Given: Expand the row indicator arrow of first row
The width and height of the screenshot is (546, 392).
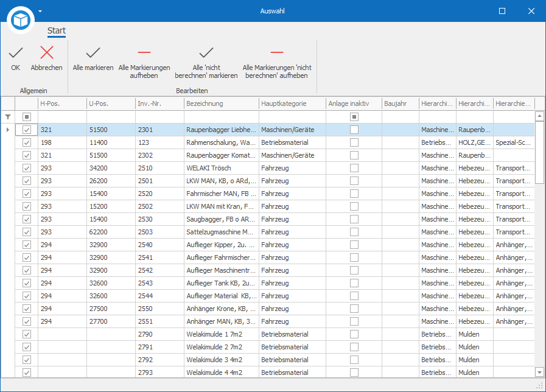Looking at the screenshot, I should click(x=8, y=130).
